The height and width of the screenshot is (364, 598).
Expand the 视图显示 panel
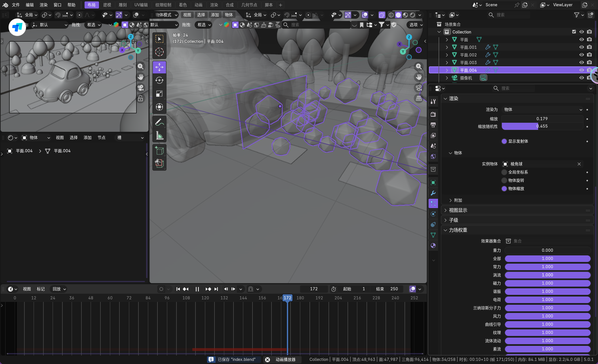coord(458,210)
